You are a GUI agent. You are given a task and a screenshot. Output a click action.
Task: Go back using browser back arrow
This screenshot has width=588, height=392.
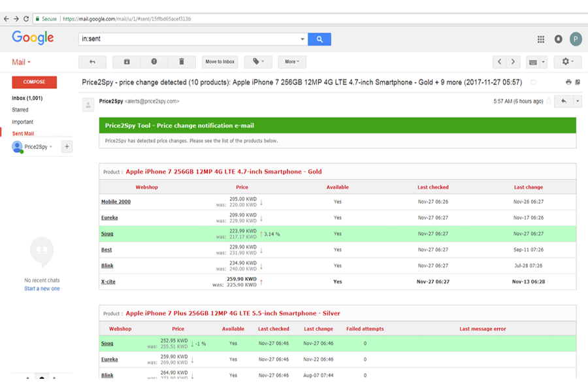coord(6,19)
